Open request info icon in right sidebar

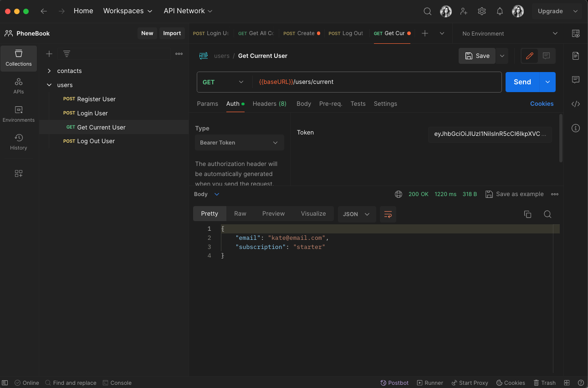(x=576, y=128)
